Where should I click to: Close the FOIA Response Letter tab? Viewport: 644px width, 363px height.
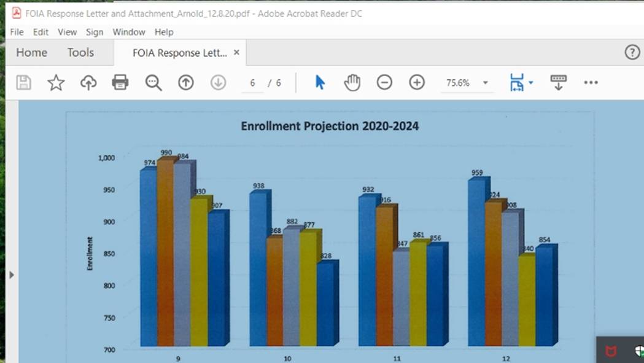click(236, 53)
